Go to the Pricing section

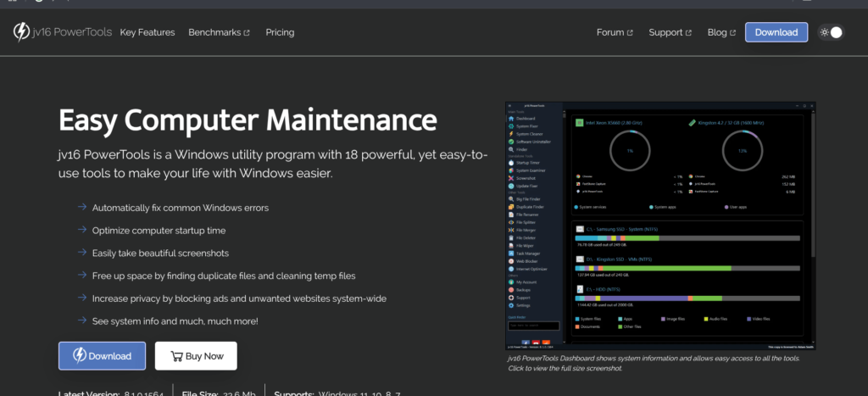[280, 32]
